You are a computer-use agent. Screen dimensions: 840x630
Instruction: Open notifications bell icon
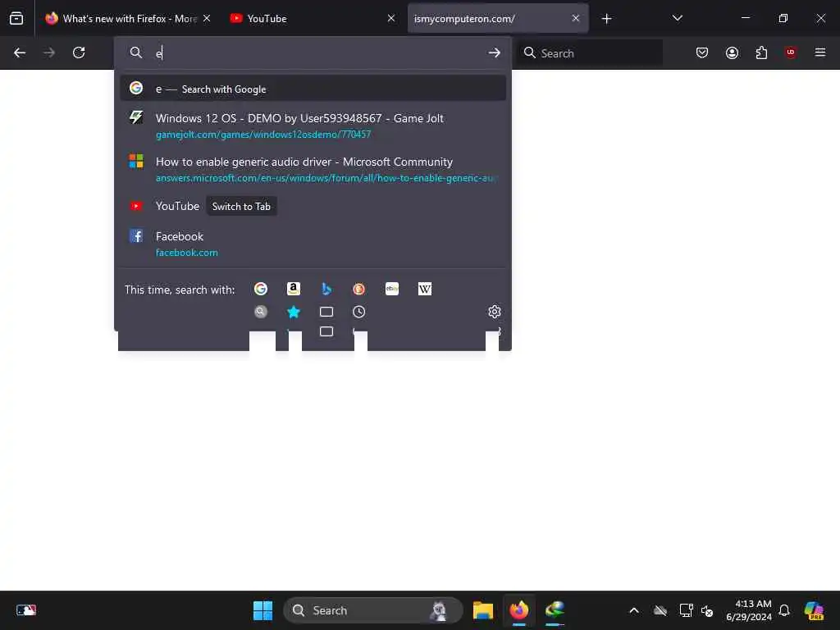784,610
